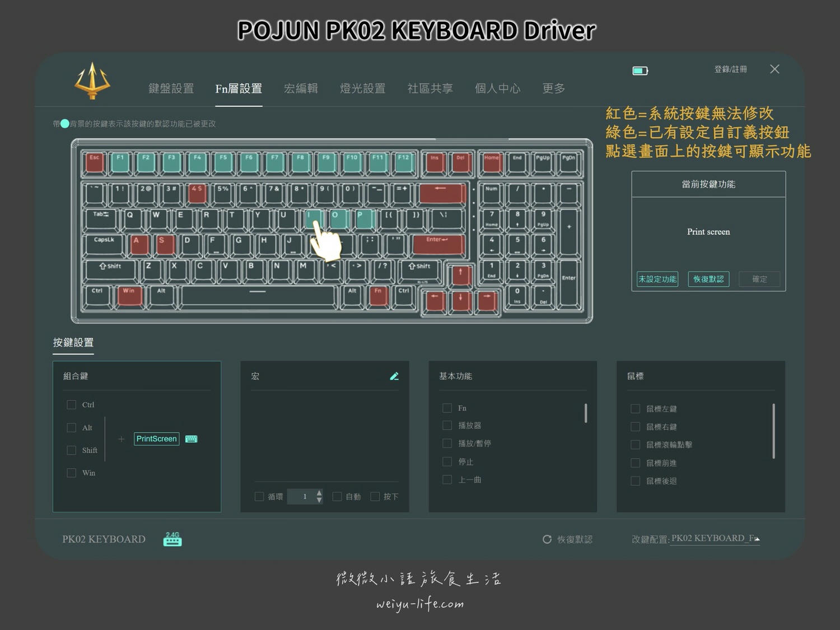Click the 確定 button
840x630 pixels.
(759, 279)
